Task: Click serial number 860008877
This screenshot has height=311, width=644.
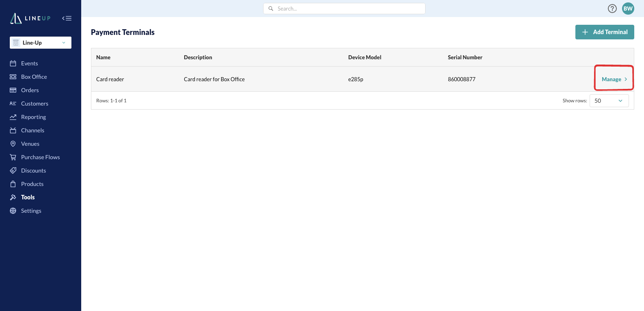Action: coord(462,79)
